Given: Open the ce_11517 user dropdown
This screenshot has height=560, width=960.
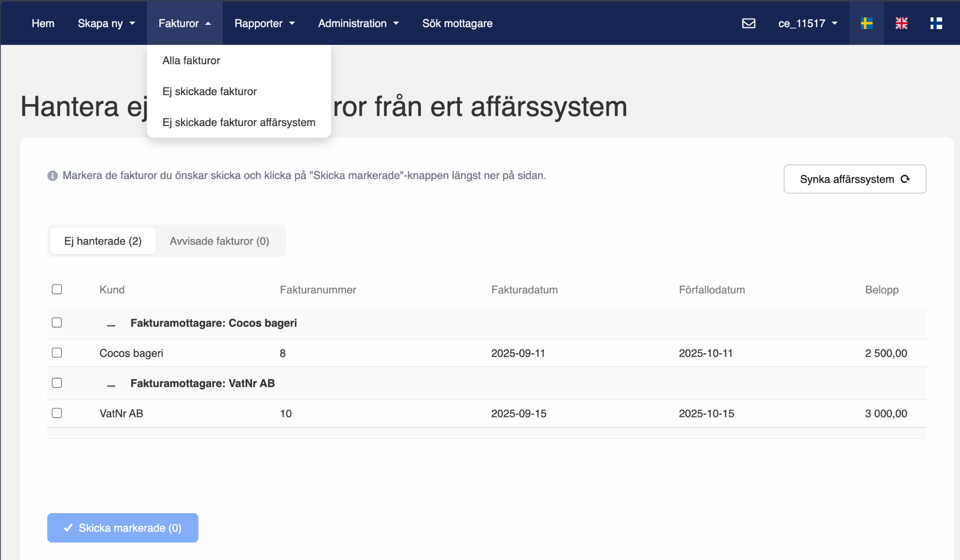Looking at the screenshot, I should [807, 23].
